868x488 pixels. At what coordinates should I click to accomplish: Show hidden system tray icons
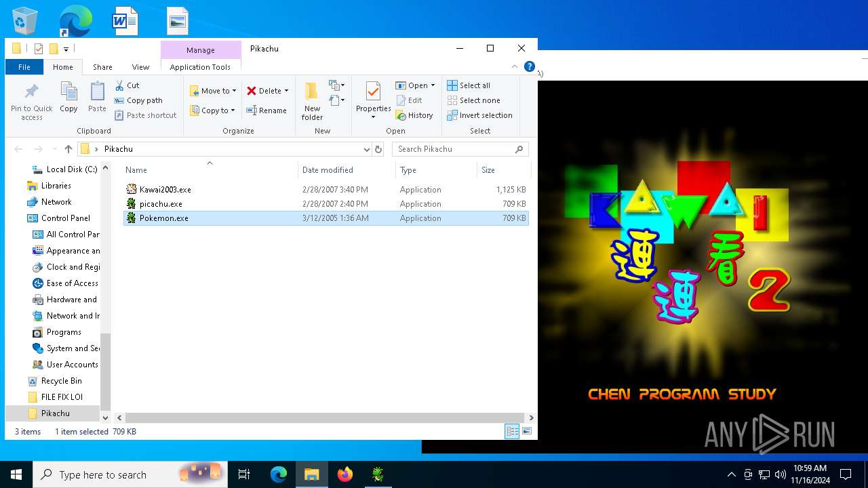pos(731,474)
